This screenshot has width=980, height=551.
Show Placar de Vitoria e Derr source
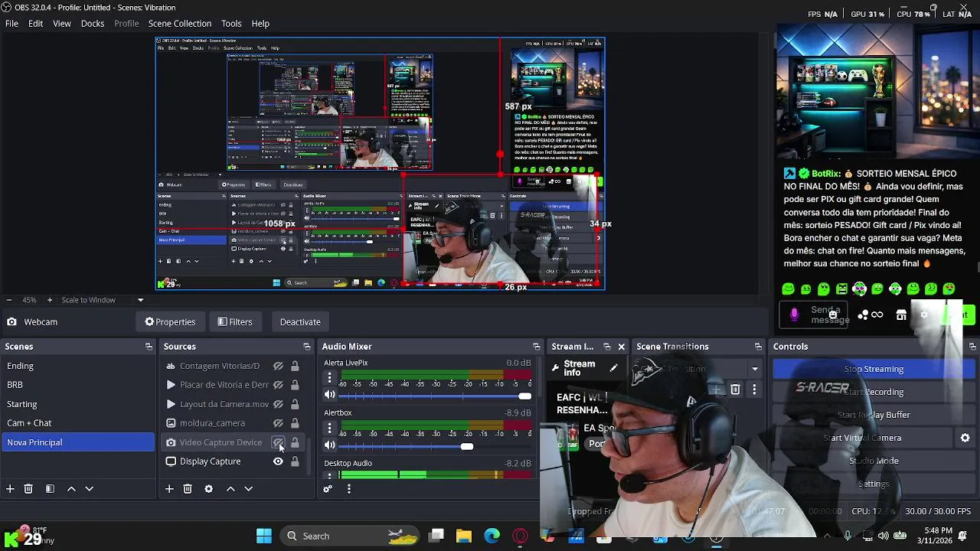click(x=278, y=385)
